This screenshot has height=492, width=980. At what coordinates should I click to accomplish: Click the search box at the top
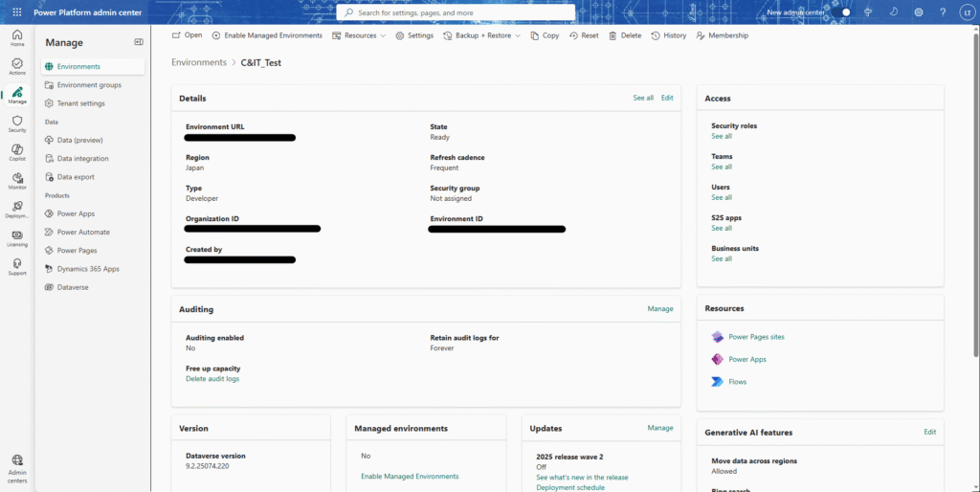click(456, 12)
